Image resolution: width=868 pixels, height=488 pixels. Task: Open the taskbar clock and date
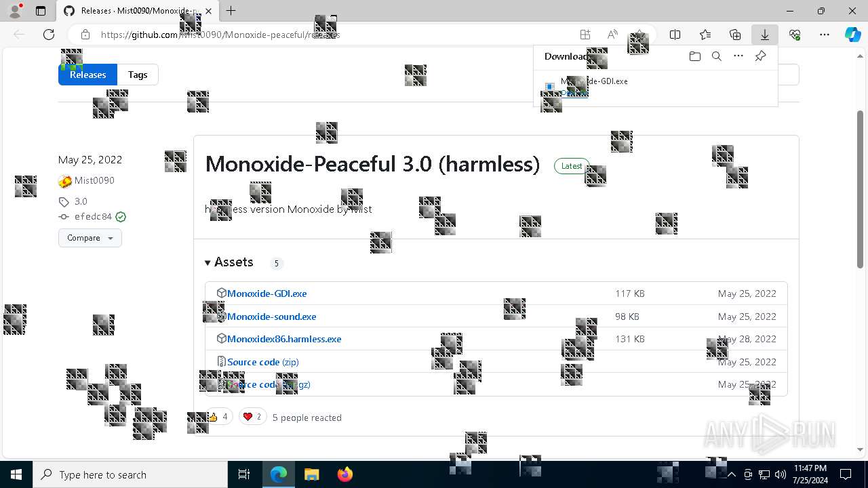810,474
